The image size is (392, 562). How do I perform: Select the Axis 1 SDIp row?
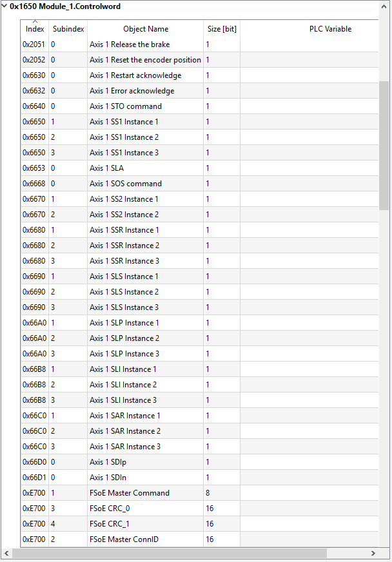pos(199,462)
